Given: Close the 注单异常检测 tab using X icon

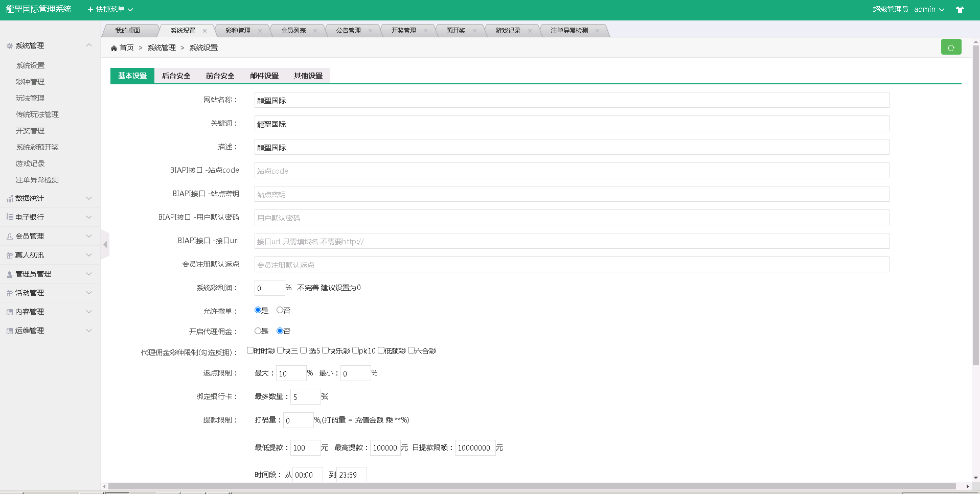Looking at the screenshot, I should [x=597, y=31].
